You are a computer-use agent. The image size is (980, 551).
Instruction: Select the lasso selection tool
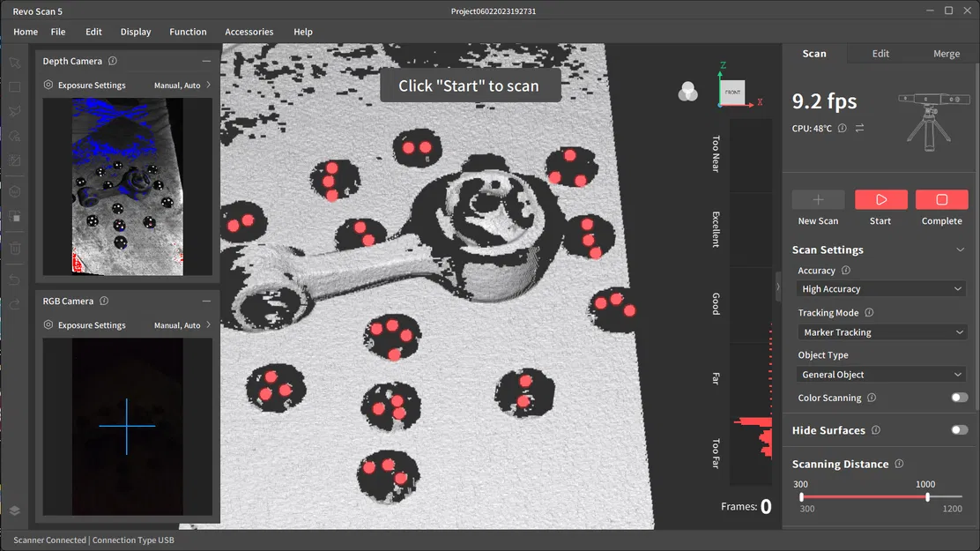click(x=13, y=111)
